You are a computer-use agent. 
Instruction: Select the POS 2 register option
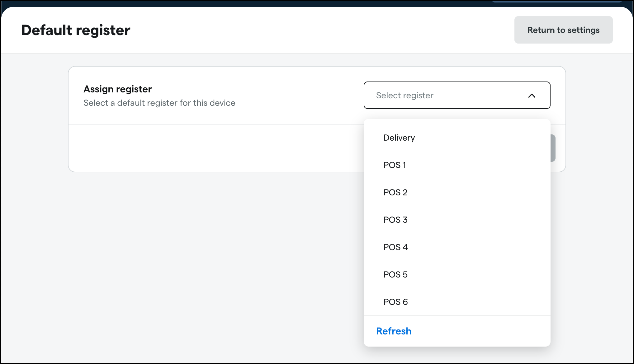tap(395, 192)
